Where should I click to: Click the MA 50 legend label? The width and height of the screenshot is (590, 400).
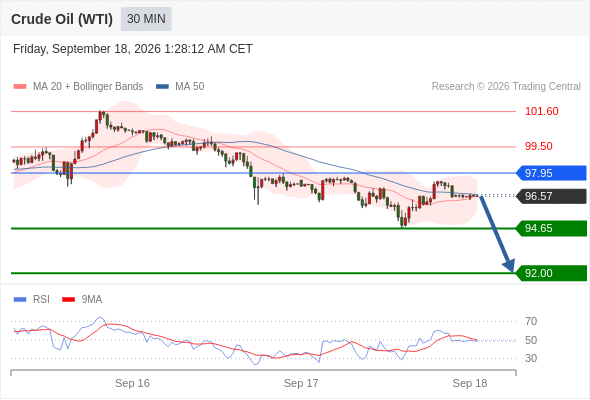(x=190, y=87)
